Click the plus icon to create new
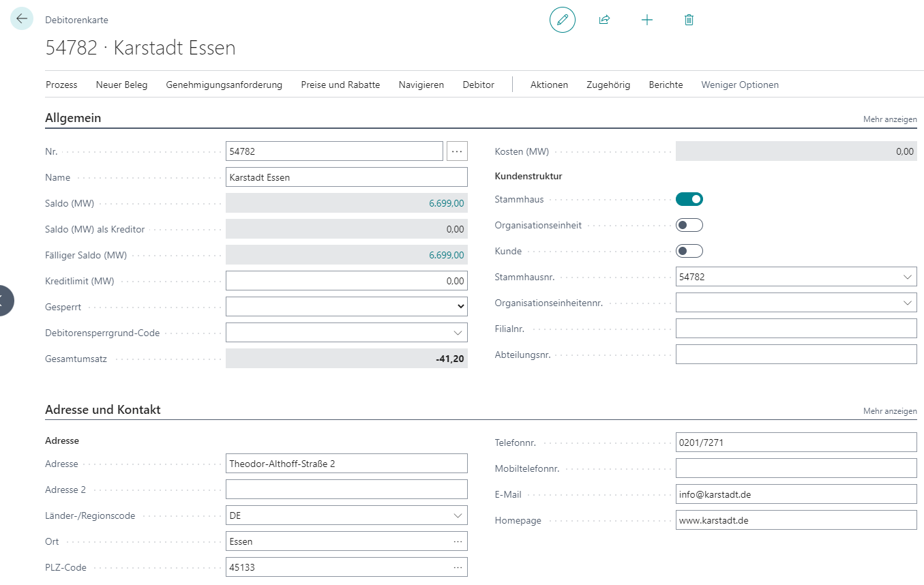The height and width of the screenshot is (585, 924). point(646,20)
